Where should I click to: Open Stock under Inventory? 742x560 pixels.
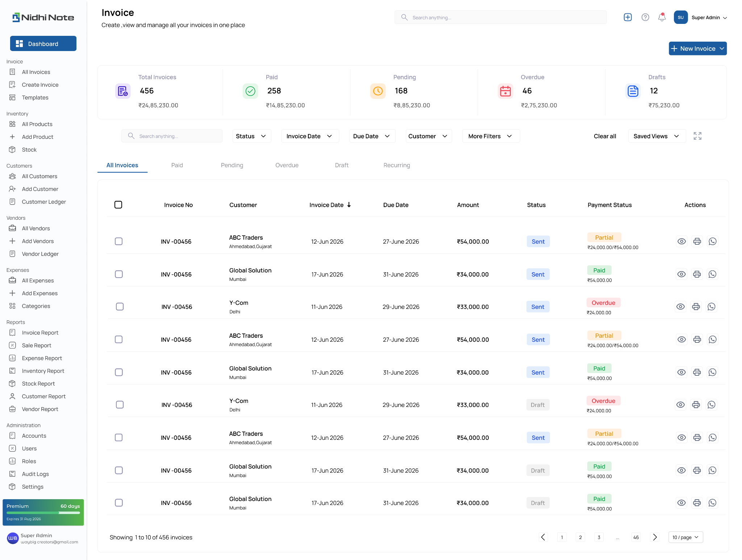coord(29,150)
